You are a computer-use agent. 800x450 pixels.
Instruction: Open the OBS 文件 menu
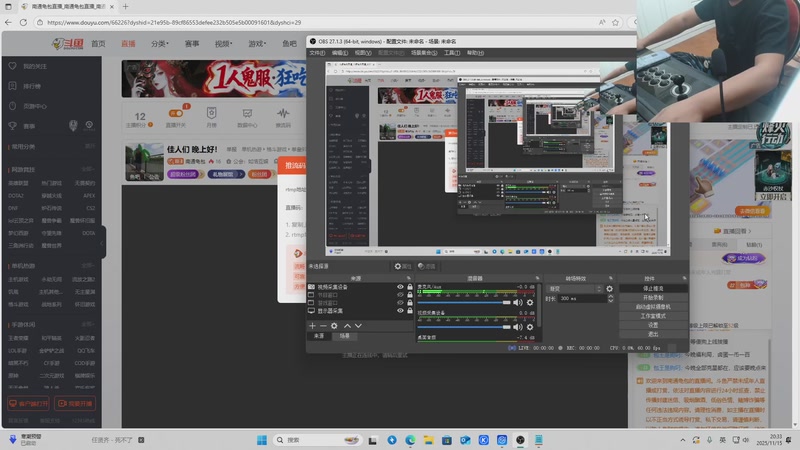pos(317,53)
